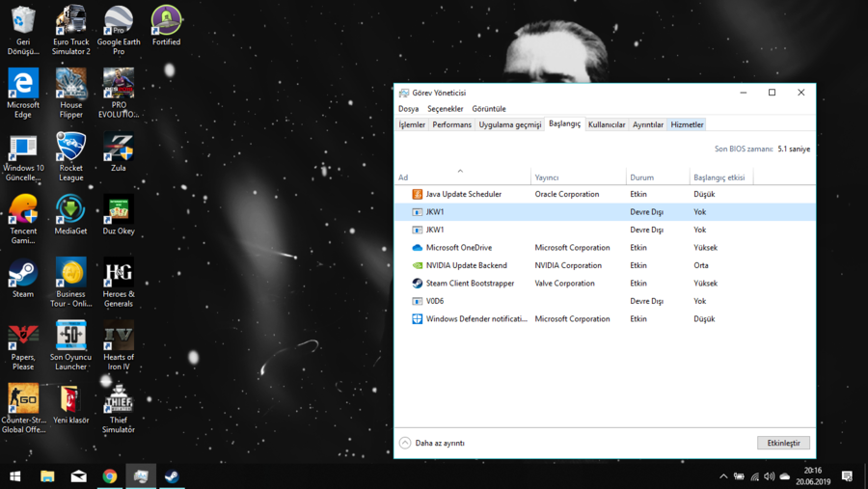
Task: Select Thief Simulator desktop icon
Action: 119,409
